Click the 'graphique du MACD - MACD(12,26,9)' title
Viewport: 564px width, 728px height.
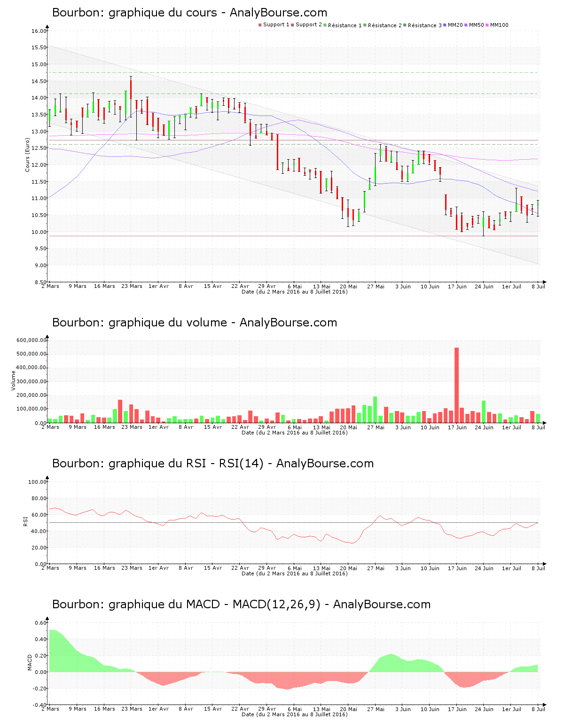214,604
